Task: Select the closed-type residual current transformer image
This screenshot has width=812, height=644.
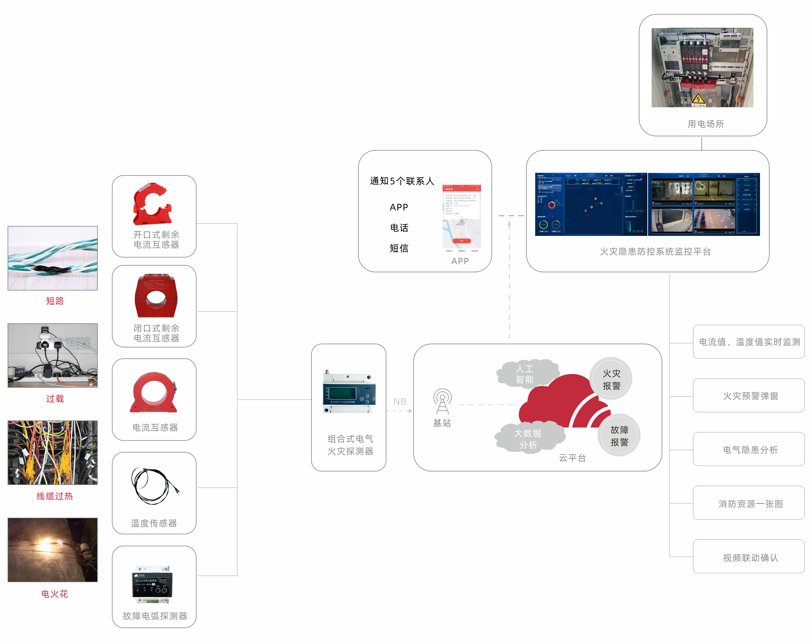Action: pyautogui.click(x=156, y=296)
